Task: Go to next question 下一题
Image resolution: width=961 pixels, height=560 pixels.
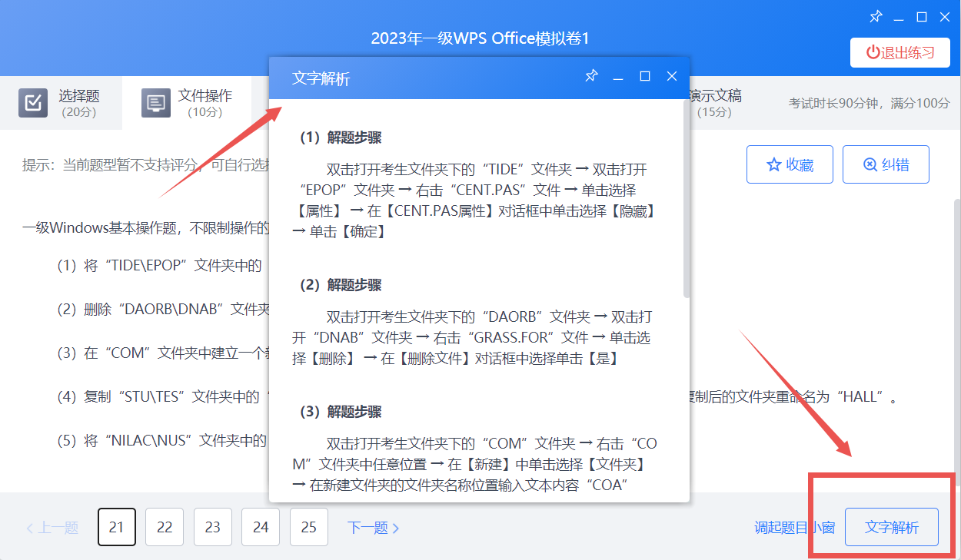Action: 373,528
